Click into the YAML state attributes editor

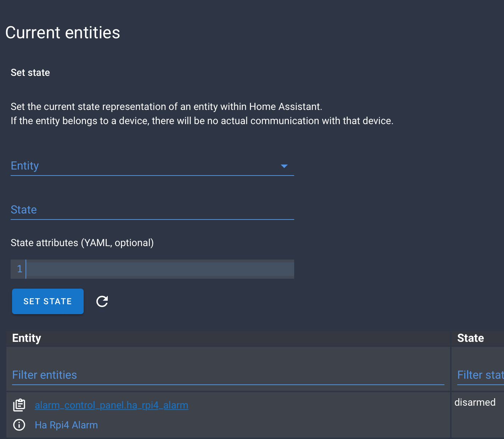pyautogui.click(x=152, y=269)
